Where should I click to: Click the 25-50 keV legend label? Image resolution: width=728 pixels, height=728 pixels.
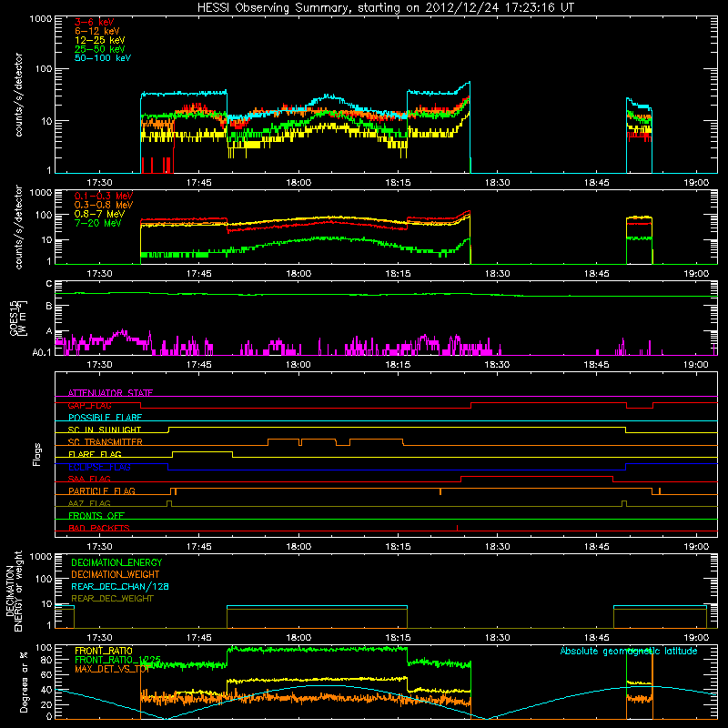pos(99,49)
